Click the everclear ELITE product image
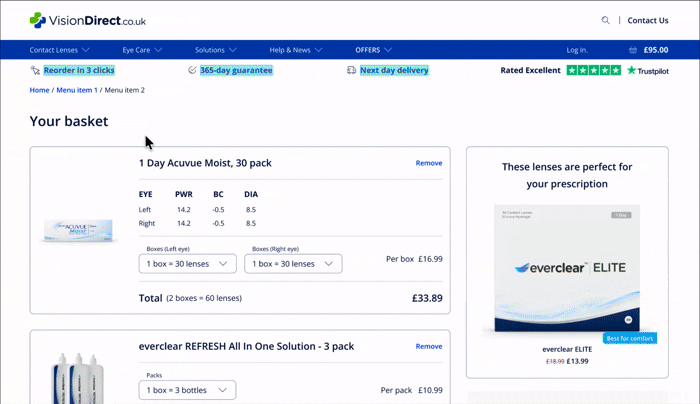Screen dimensions: 700x404 [567, 268]
